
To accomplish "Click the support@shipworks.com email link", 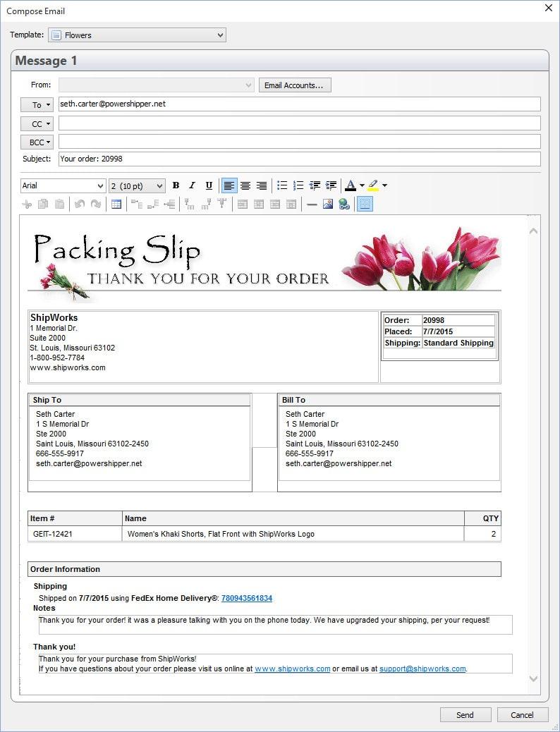I will click(422, 669).
